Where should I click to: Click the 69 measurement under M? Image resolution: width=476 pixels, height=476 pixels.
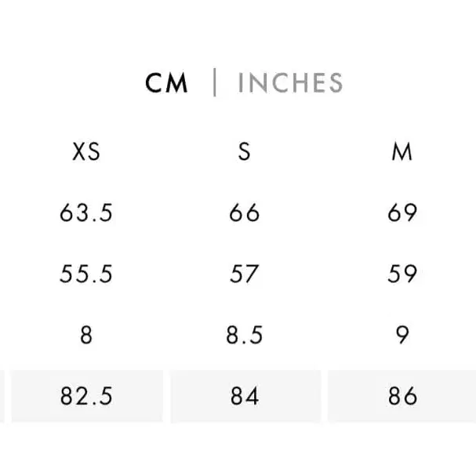pyautogui.click(x=402, y=213)
